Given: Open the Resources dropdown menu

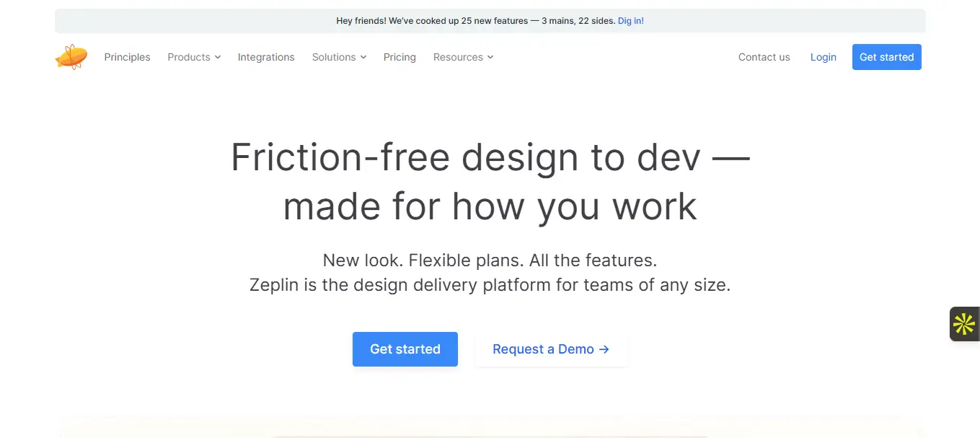Looking at the screenshot, I should pyautogui.click(x=463, y=57).
